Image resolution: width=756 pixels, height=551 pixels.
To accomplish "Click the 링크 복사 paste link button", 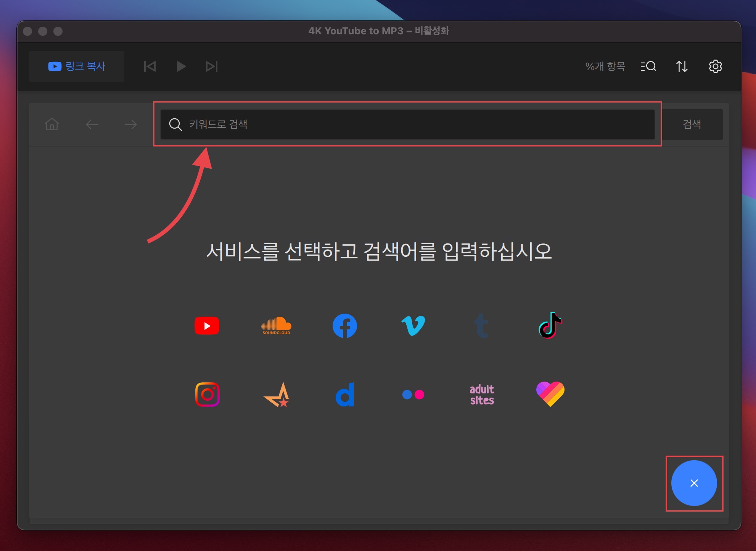I will pos(77,66).
